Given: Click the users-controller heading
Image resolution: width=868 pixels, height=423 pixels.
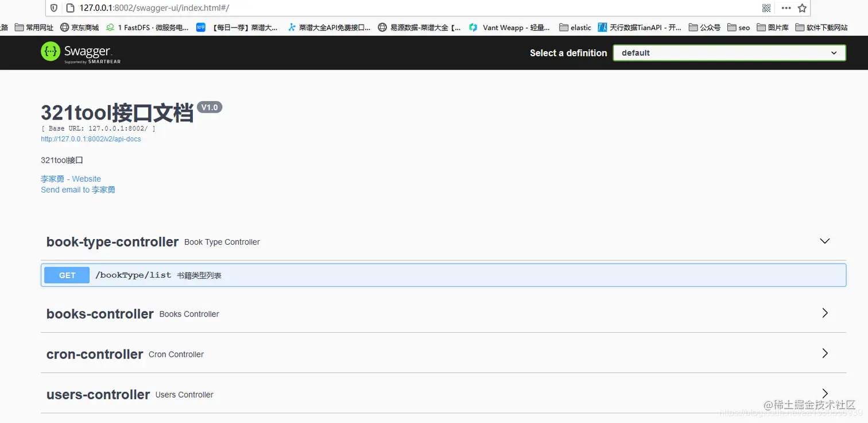Looking at the screenshot, I should (x=98, y=394).
